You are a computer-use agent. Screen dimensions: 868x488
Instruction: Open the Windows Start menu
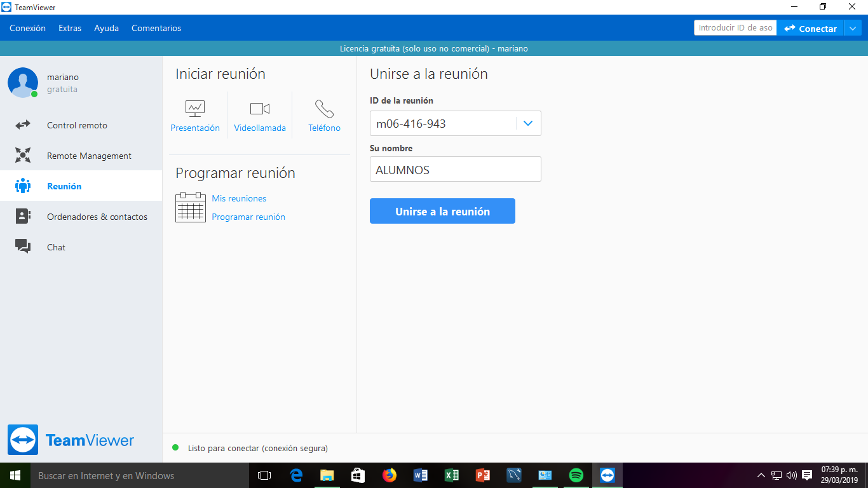(15, 475)
